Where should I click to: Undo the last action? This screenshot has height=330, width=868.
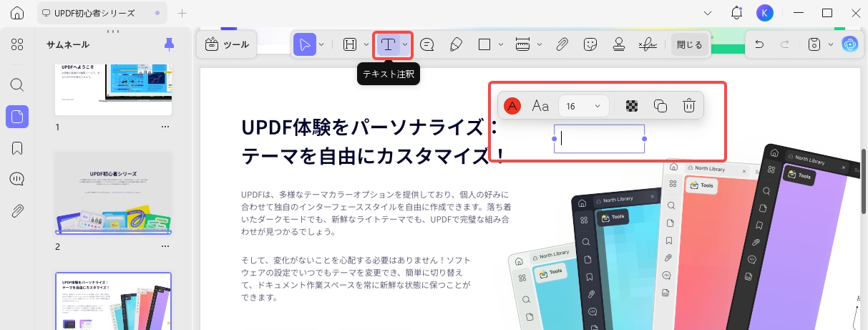759,44
